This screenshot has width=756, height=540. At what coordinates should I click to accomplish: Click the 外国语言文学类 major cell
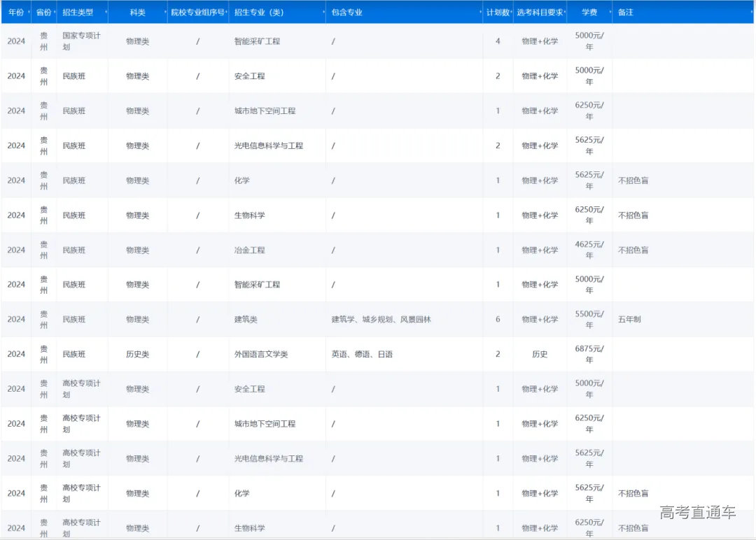pos(261,354)
